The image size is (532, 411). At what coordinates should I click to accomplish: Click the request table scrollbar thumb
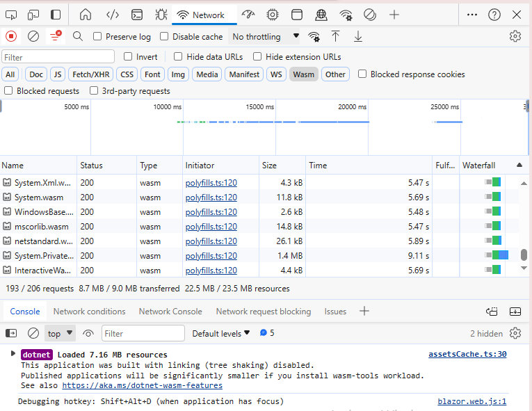(524, 255)
